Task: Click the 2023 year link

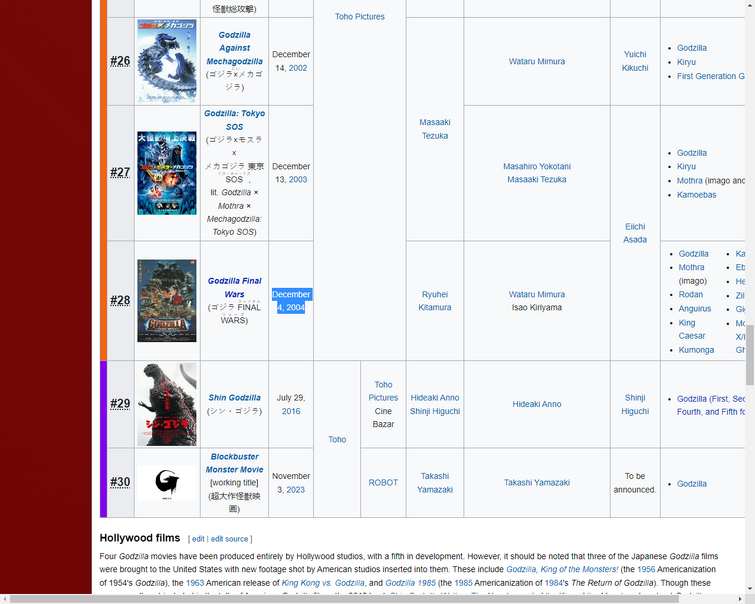Action: pyautogui.click(x=296, y=489)
